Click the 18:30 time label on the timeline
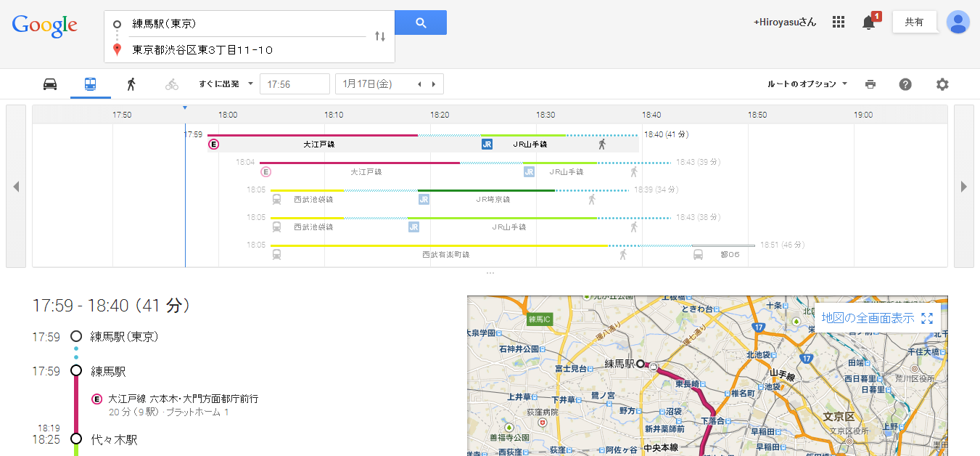Screen dimensions: 980x456 (545, 115)
